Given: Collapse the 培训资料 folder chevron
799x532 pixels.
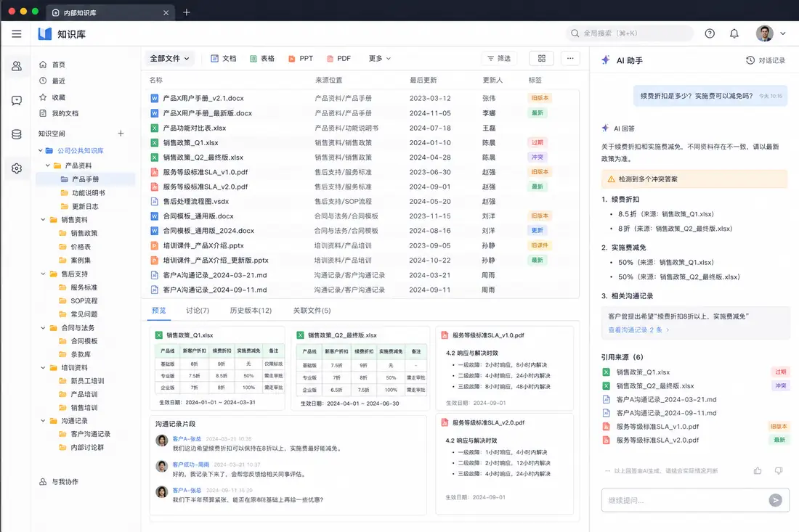Looking at the screenshot, I should click(43, 367).
